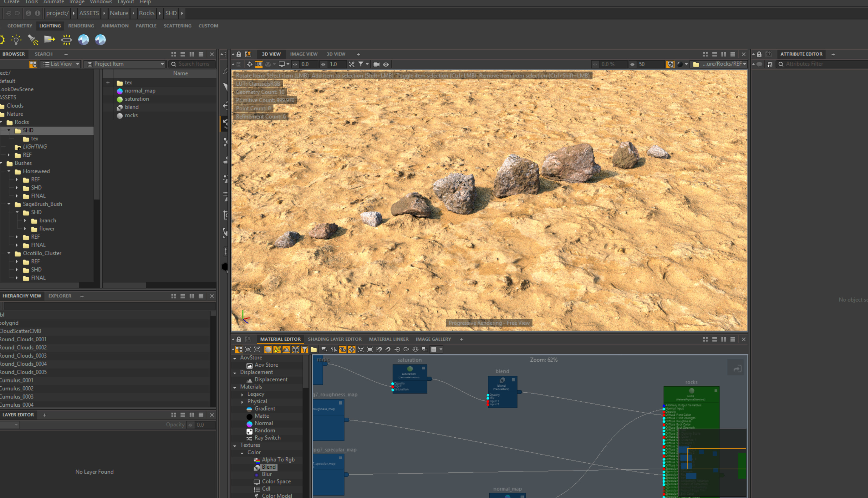This screenshot has width=868, height=498.
Task: Click the grid split icon in 3D View header
Action: 705,54
